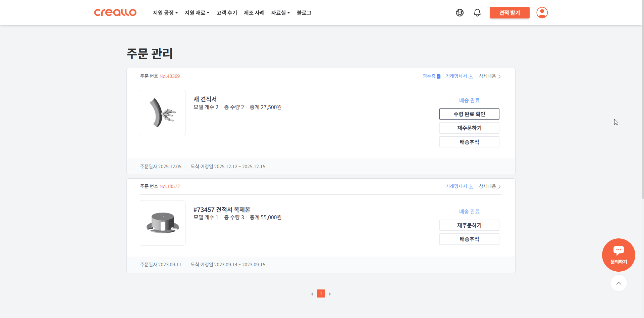Image resolution: width=644 pixels, height=318 pixels.
Task: Track delivery for order No.18572
Action: (x=469, y=239)
